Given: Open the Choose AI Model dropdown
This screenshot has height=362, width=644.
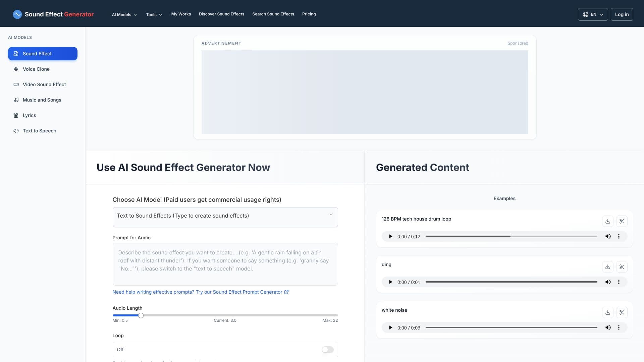Looking at the screenshot, I should click(225, 217).
